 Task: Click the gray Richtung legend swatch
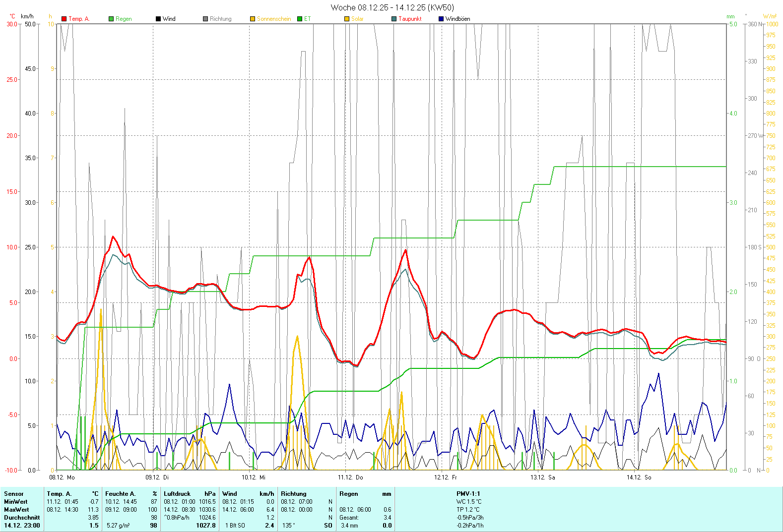pos(205,19)
